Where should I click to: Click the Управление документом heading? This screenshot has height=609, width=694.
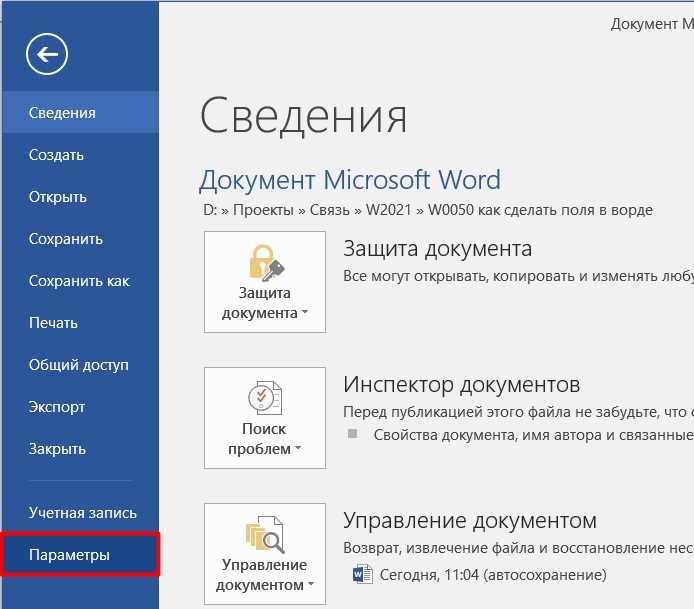click(470, 520)
